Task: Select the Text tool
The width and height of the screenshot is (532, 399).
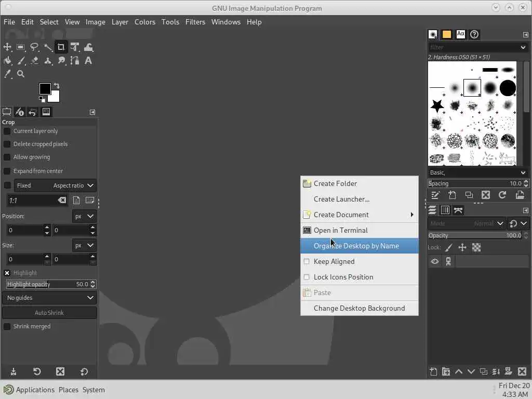Action: 88,61
